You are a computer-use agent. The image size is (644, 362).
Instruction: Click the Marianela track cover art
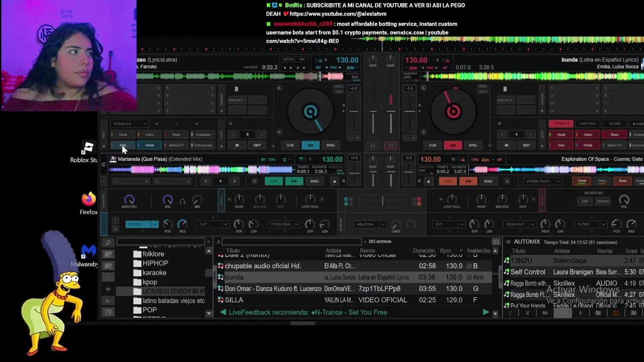113,159
